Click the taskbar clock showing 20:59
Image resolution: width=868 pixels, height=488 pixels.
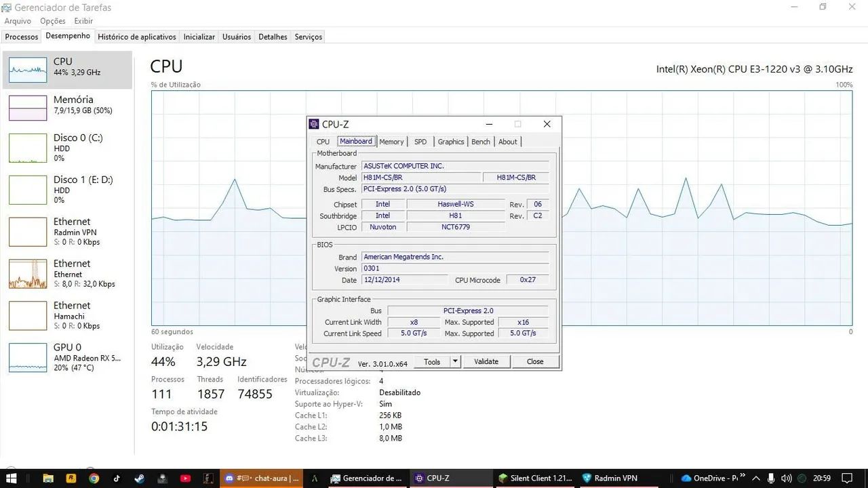click(822, 478)
